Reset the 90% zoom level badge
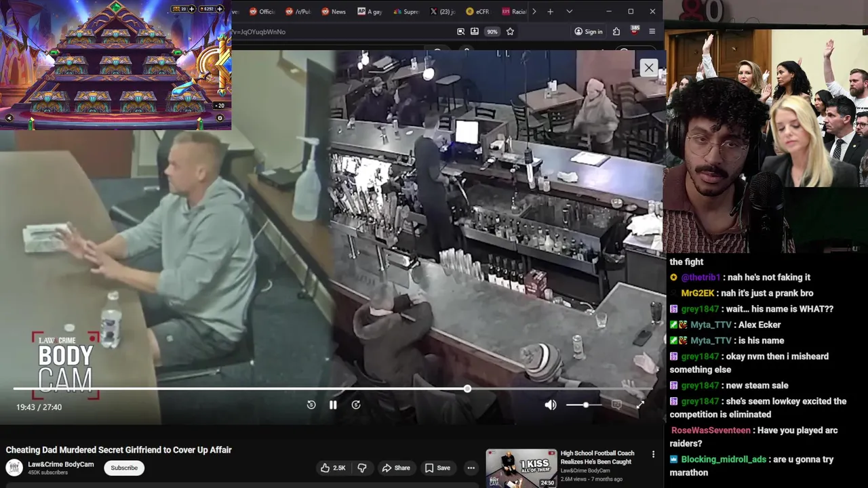The height and width of the screenshot is (488, 868). [x=492, y=32]
